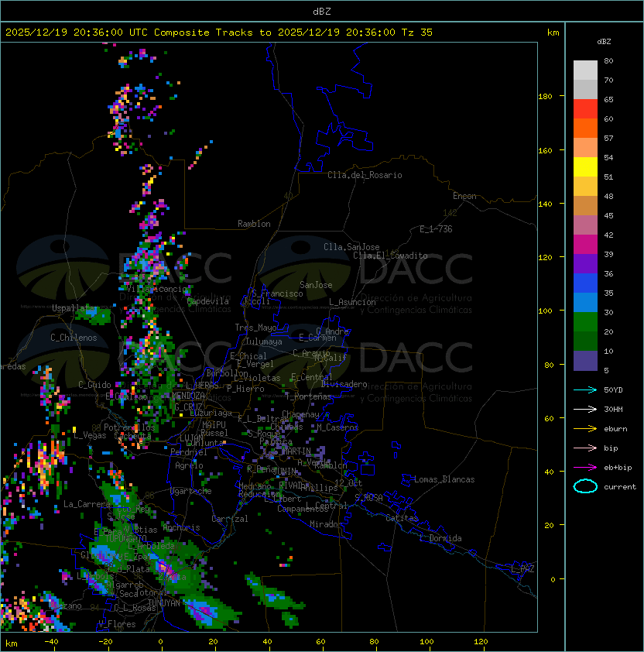Click the '-40' km tick label
This screenshot has width=644, height=652.
click(x=51, y=642)
